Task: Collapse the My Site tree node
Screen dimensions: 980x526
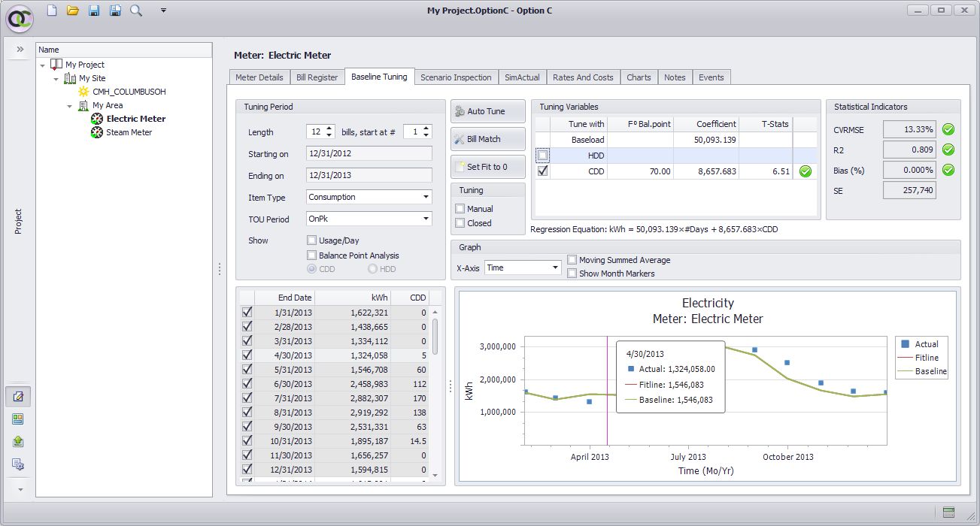Action: (x=56, y=79)
